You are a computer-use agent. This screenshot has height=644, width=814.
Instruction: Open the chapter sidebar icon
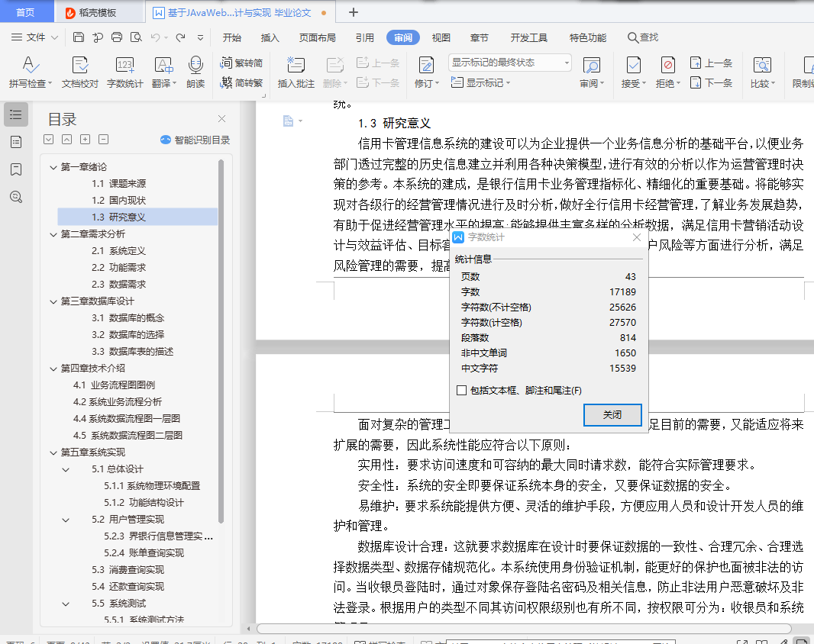coord(16,142)
